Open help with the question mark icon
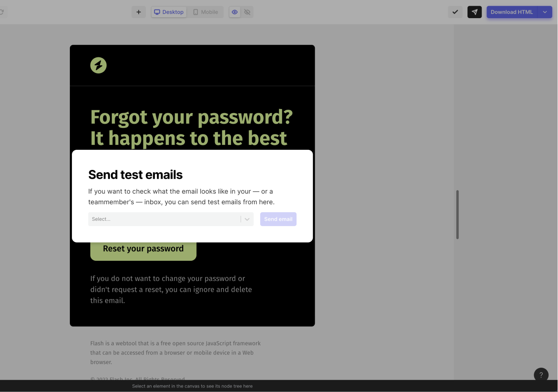 541,375
